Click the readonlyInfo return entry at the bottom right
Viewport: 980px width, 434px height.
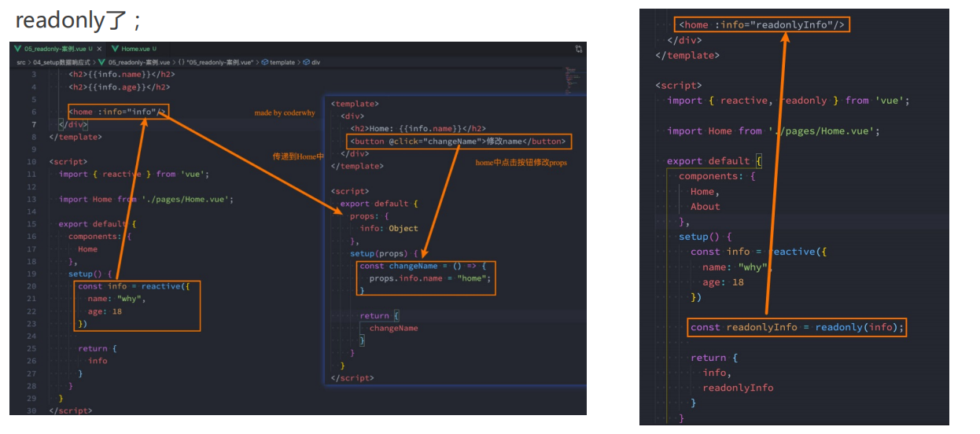click(x=738, y=388)
